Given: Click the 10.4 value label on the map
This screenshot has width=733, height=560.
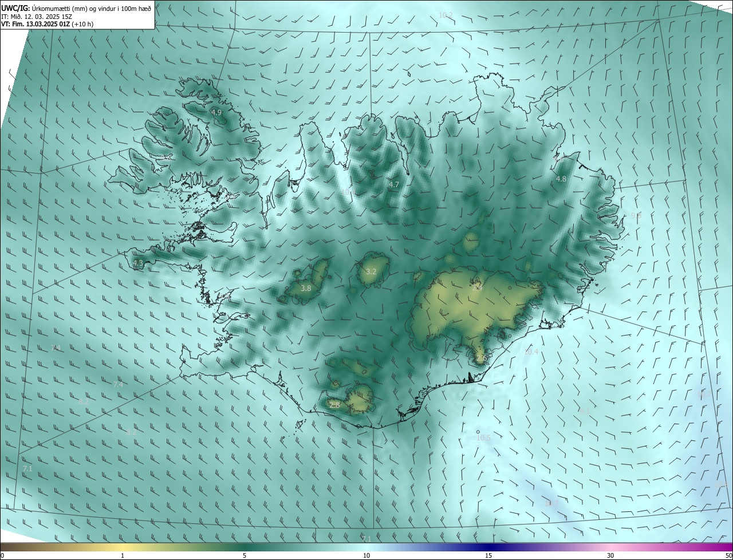Looking at the screenshot, I should coord(531,352).
